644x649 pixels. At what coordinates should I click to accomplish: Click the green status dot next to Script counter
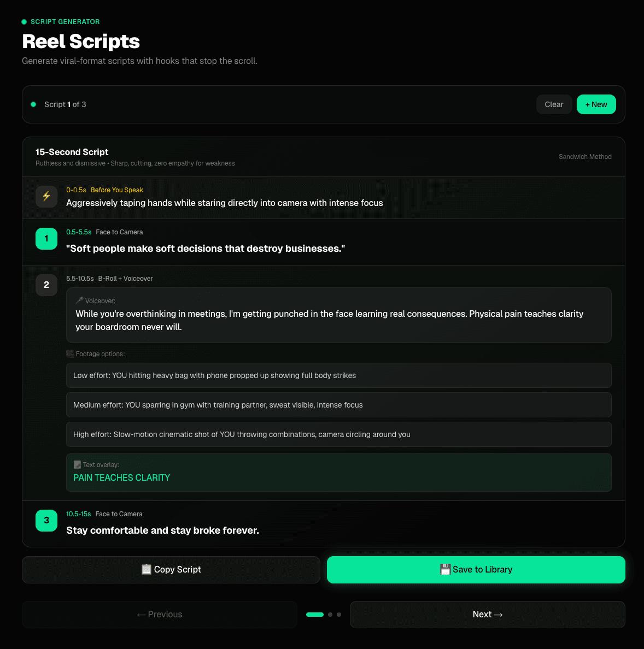[33, 104]
